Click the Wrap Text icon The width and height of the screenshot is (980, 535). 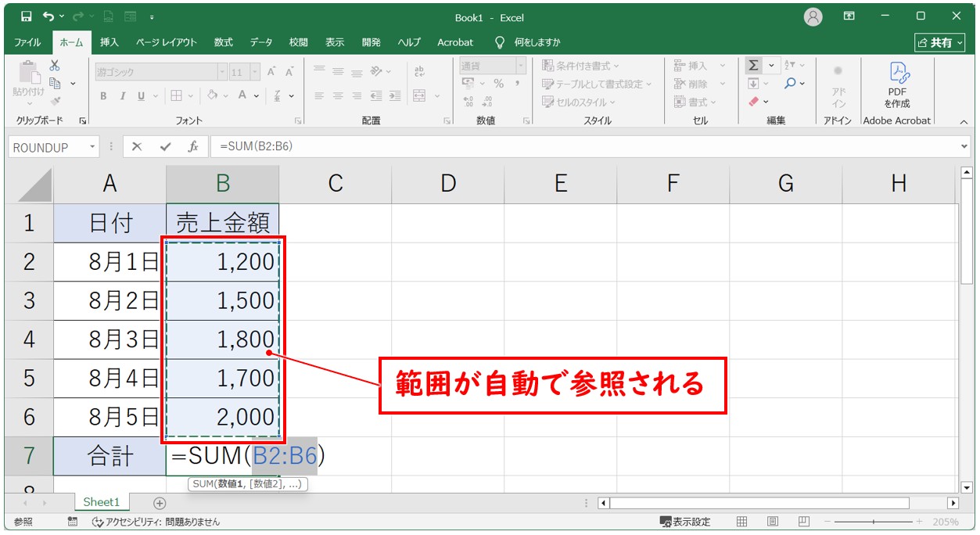tap(419, 71)
